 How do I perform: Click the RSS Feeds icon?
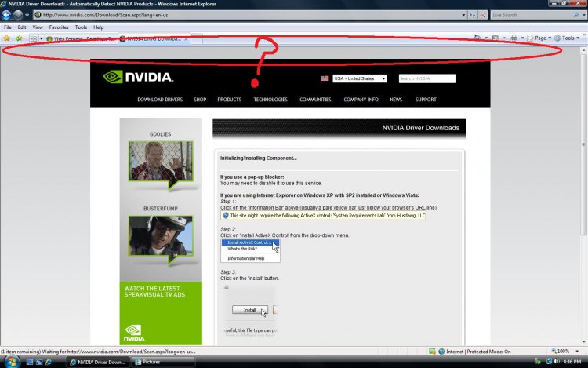495,38
